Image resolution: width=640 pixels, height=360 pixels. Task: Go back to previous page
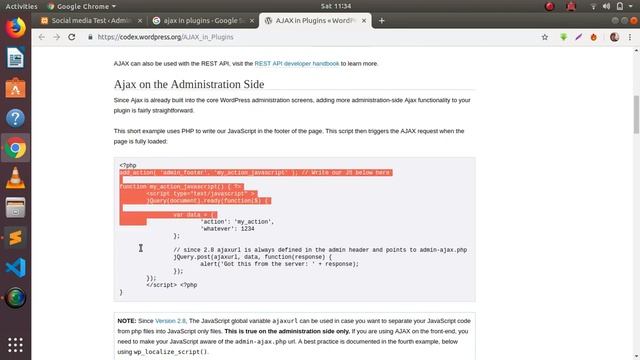tap(41, 37)
